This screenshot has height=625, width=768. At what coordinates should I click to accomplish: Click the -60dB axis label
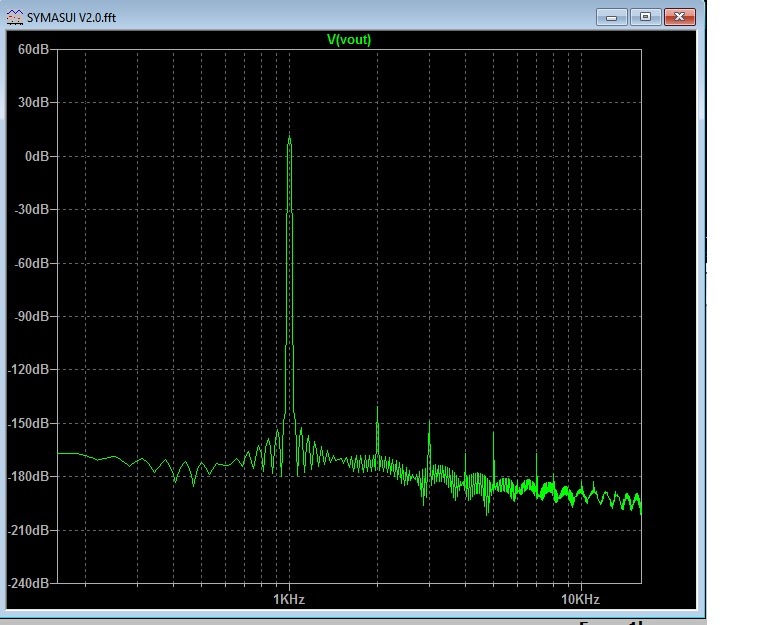click(31, 264)
